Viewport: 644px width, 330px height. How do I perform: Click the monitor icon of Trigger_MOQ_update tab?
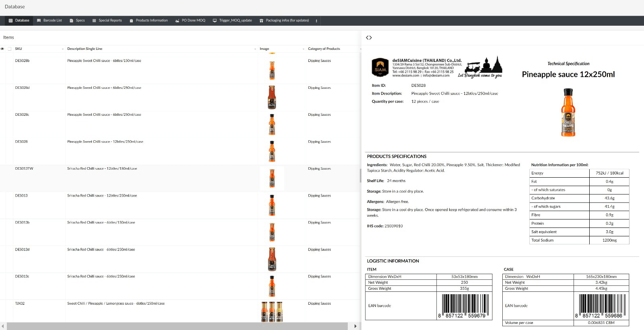click(x=215, y=20)
